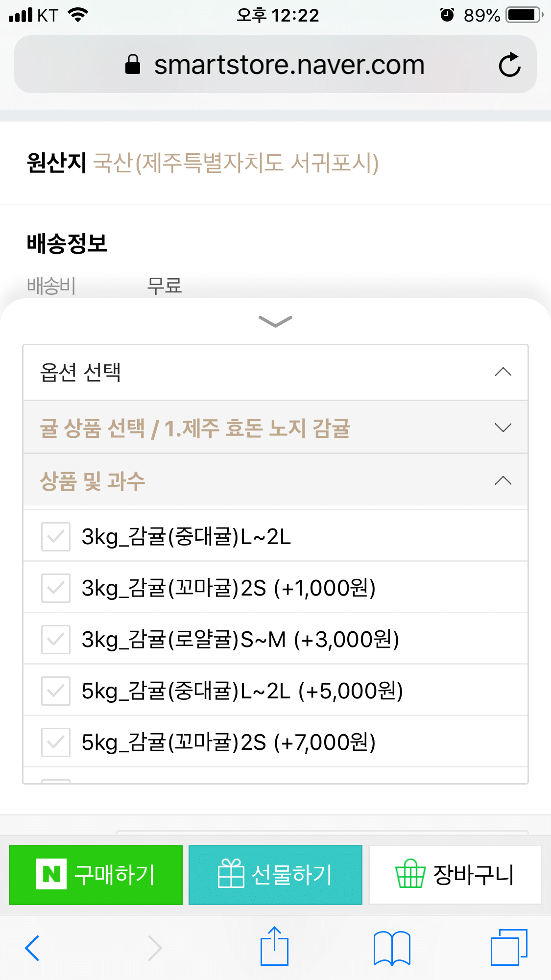Tap the Safari reload page icon
The width and height of the screenshot is (551, 980).
tap(509, 64)
